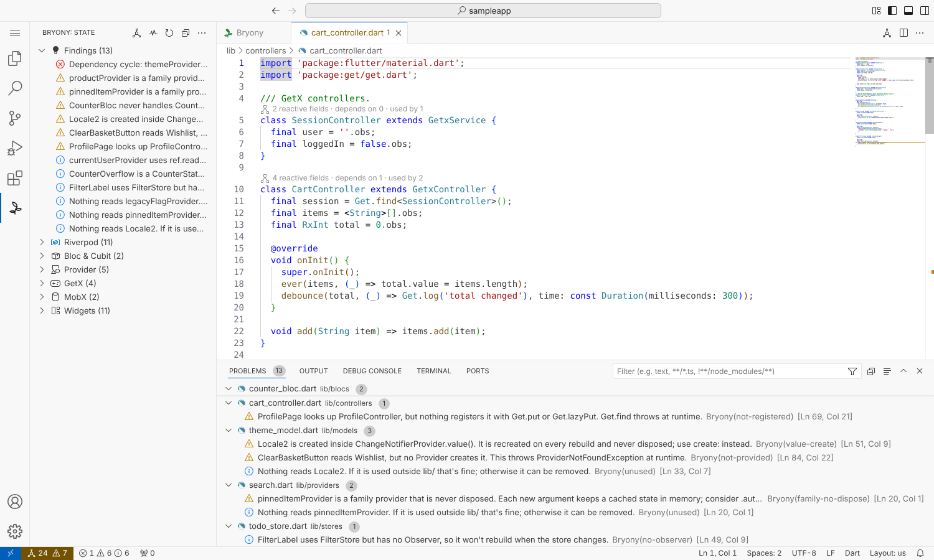Open the Terminal panel tab

[434, 371]
